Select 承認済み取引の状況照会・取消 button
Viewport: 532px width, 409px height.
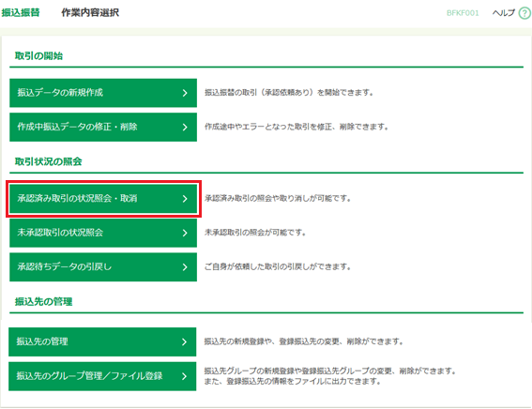[103, 199]
